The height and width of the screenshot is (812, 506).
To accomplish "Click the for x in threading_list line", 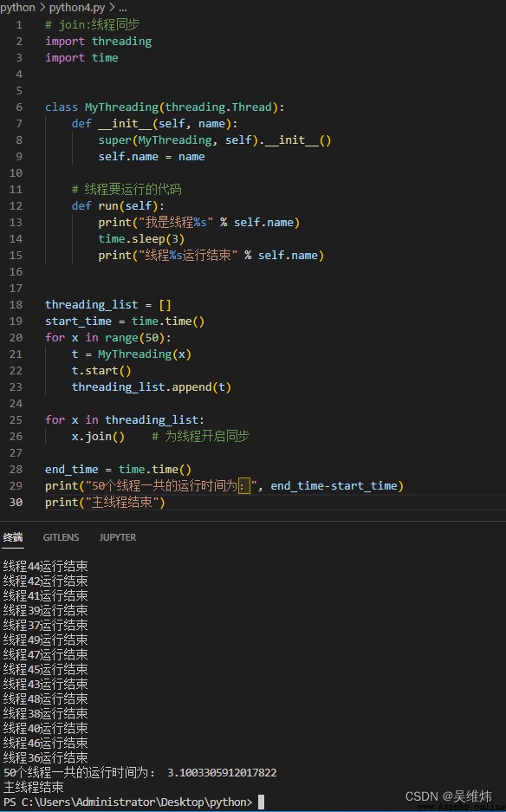I will (x=125, y=420).
